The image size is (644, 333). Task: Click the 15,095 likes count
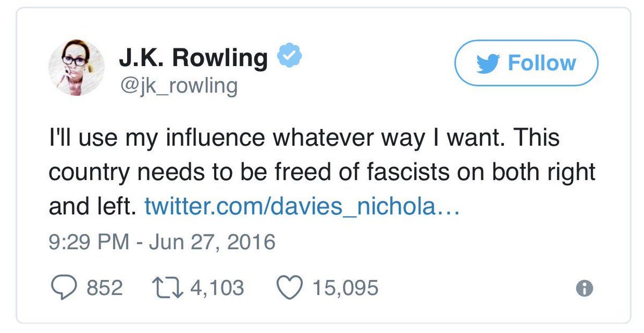click(346, 288)
